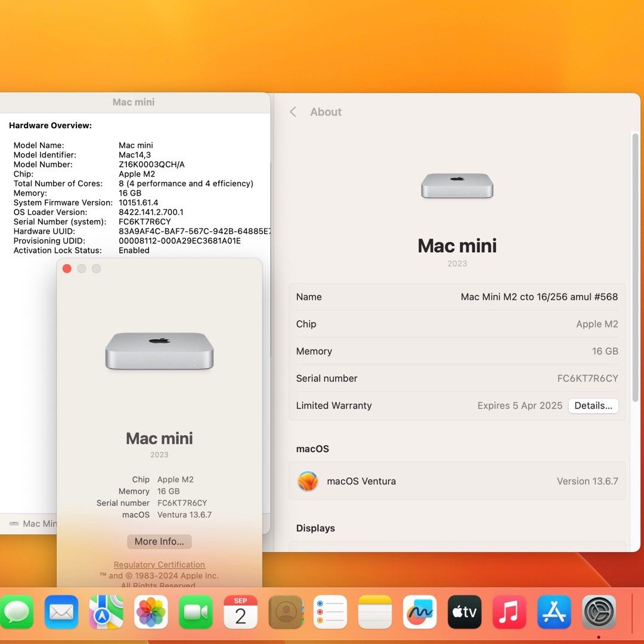
Task: Select serial number FC6KT7R6CY in settings
Action: [x=587, y=378]
